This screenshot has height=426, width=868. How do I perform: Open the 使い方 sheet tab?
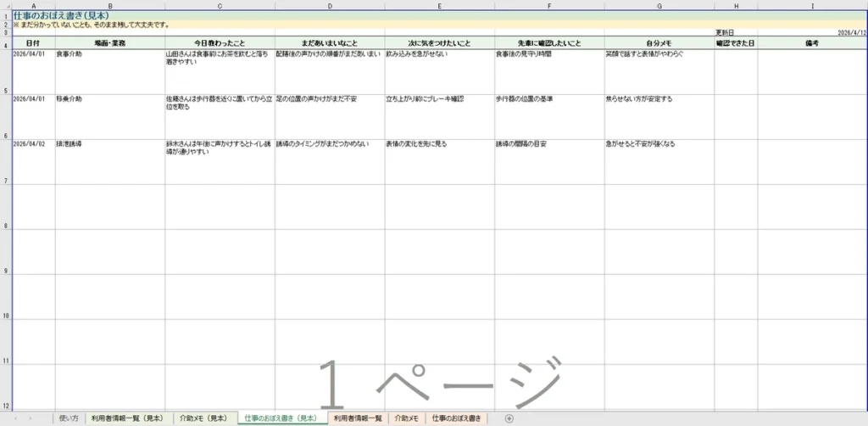coord(69,418)
